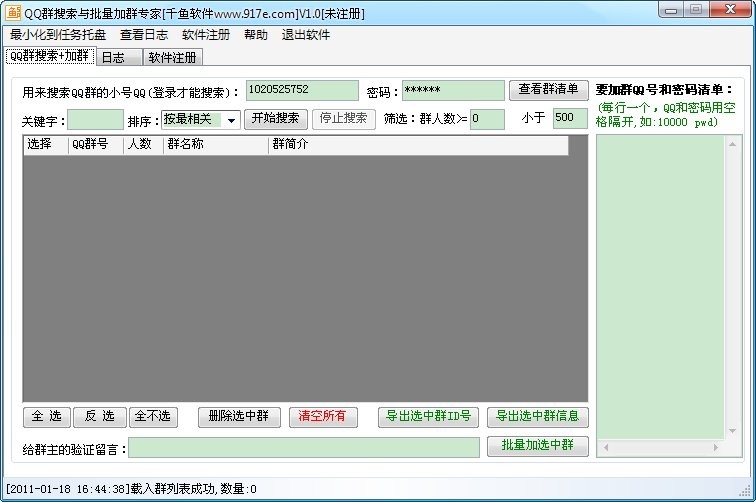Click the 关键字 keyword input field
This screenshot has width=756, height=502.
[x=95, y=120]
